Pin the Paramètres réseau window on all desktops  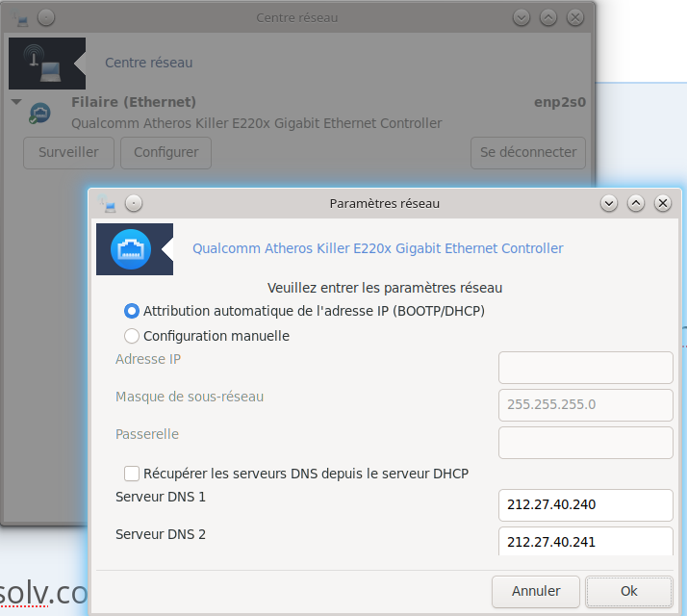[x=134, y=203]
